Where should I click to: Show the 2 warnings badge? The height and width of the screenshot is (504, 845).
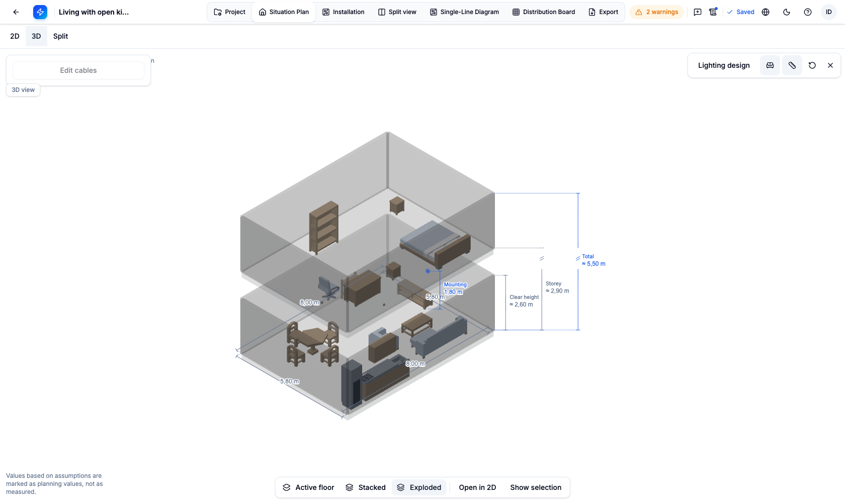[x=657, y=12]
